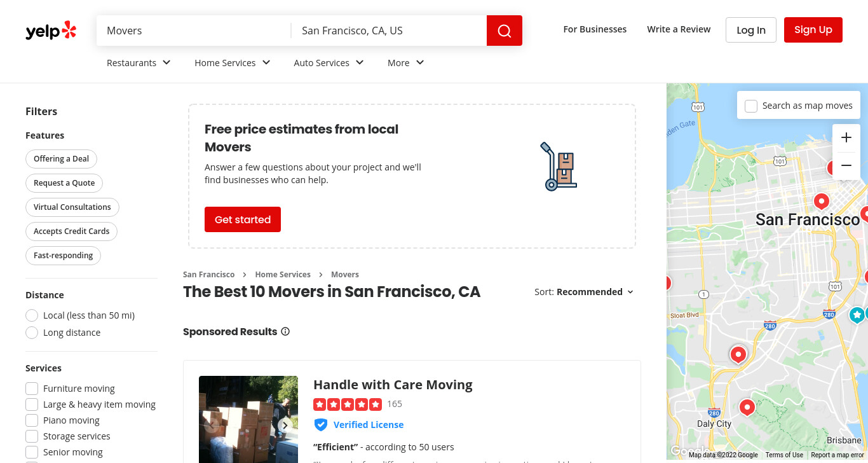The width and height of the screenshot is (868, 463).
Task: Click the red search magnifier button
Action: (x=505, y=31)
